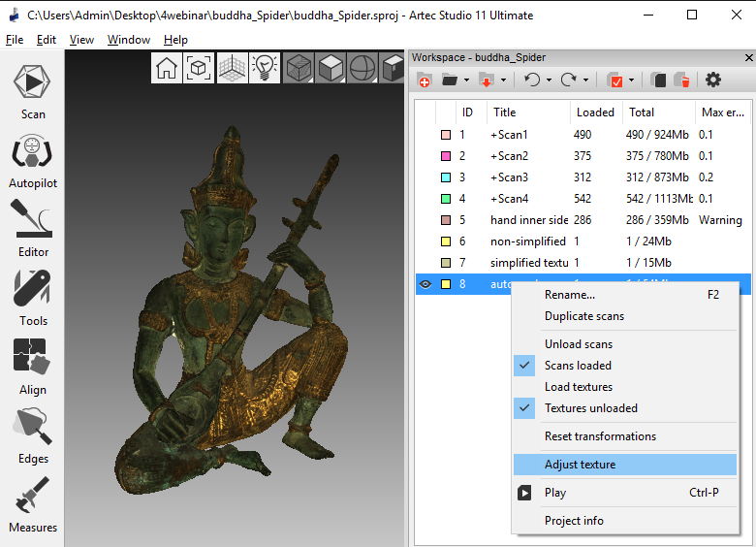Select the 'simplified textu' model row

(x=583, y=263)
